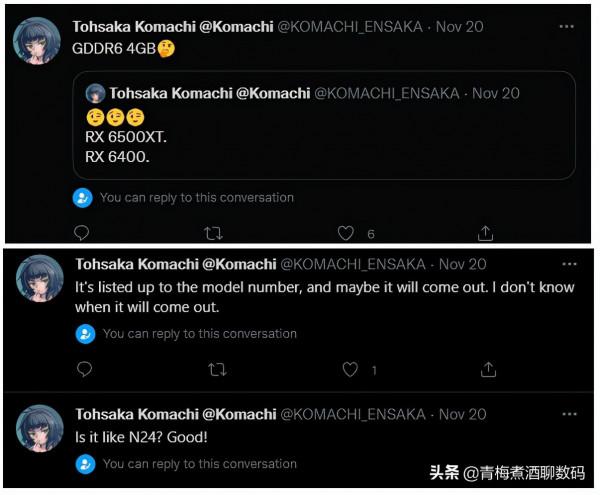This screenshot has height=495, width=600.
Task: Reply to the "It's listed up to" tweet
Action: (x=85, y=370)
